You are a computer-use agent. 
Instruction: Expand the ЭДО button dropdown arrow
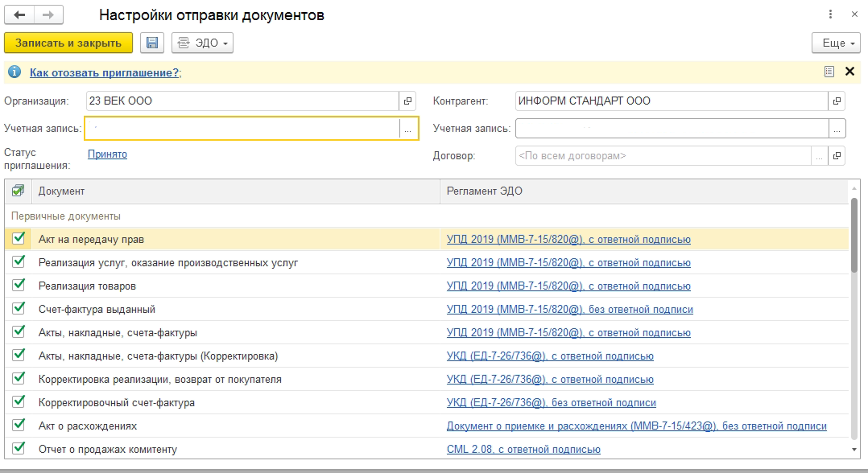pyautogui.click(x=224, y=43)
